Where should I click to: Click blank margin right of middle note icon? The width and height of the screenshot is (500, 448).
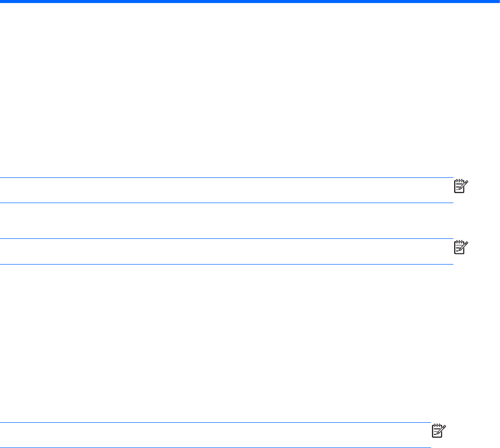point(484,247)
